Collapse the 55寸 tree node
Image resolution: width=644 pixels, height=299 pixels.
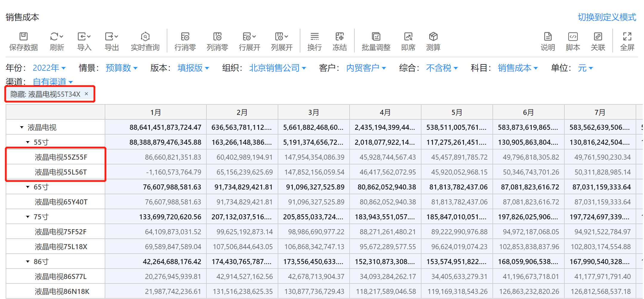point(28,142)
